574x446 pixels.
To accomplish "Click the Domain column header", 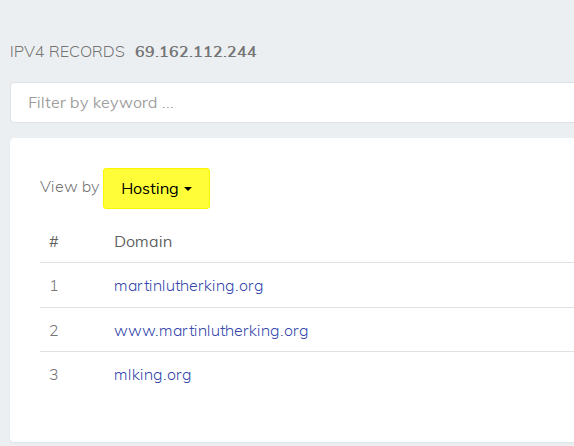I will coord(143,242).
